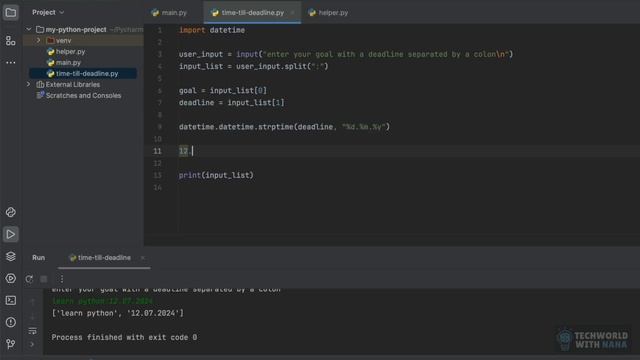
Task: Open the Project tool window folder icon
Action: pyautogui.click(x=11, y=13)
